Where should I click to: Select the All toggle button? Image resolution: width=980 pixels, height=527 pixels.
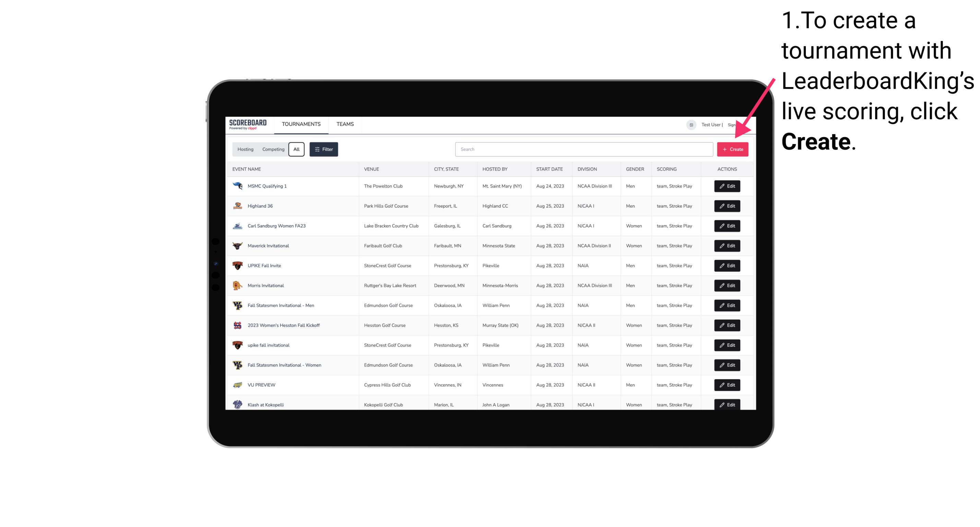click(x=296, y=149)
